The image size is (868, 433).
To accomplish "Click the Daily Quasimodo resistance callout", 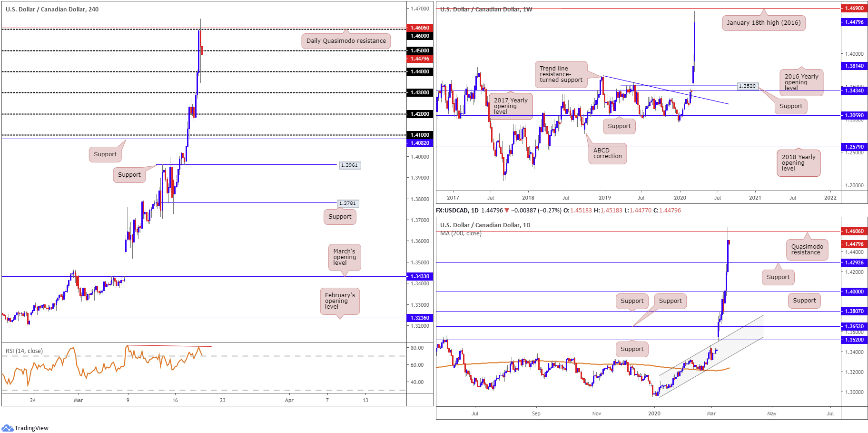I will (346, 41).
